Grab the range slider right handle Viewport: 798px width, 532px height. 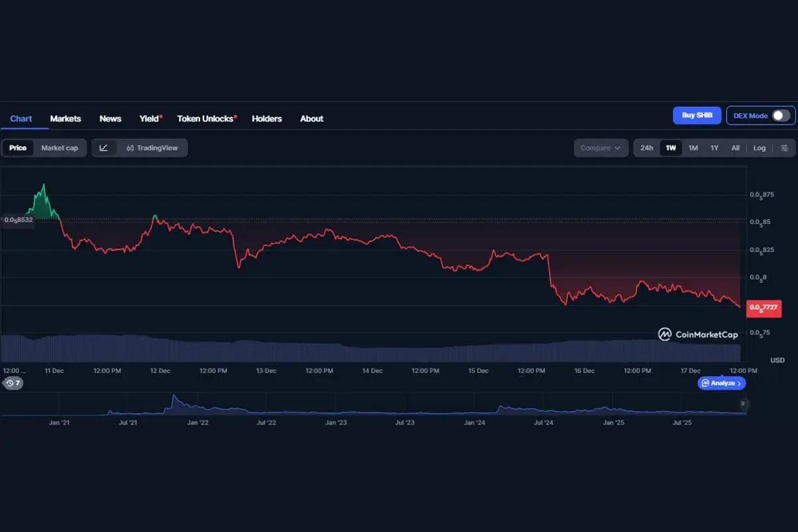(743, 404)
